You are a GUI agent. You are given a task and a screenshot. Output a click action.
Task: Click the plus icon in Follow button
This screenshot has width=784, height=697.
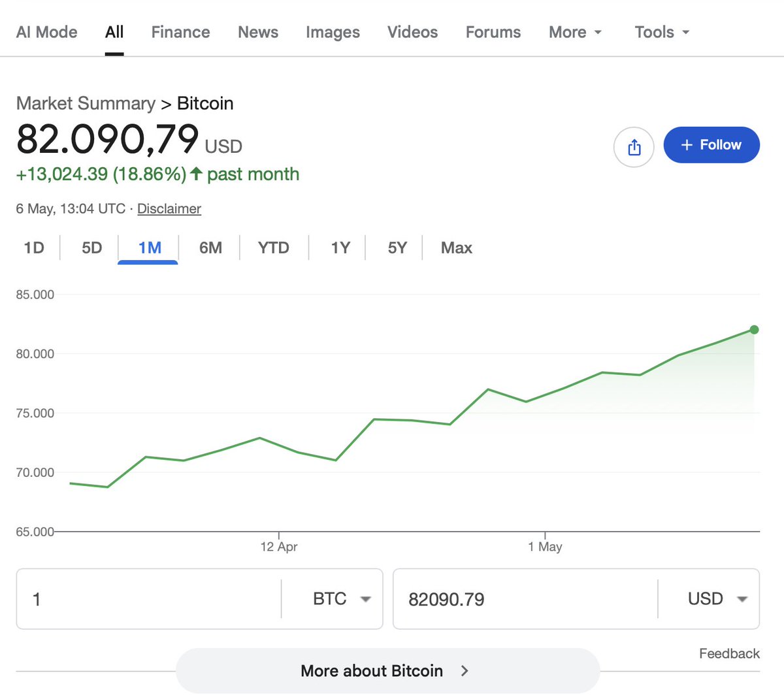[x=686, y=145]
